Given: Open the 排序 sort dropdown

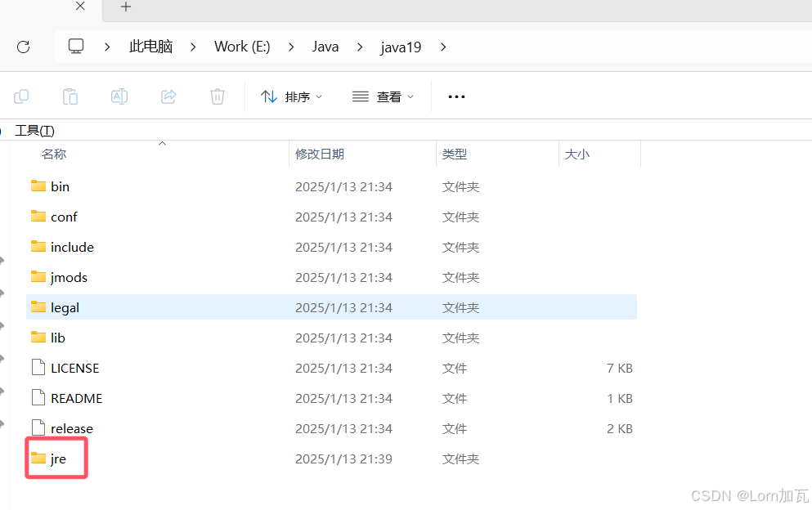Looking at the screenshot, I should point(292,96).
